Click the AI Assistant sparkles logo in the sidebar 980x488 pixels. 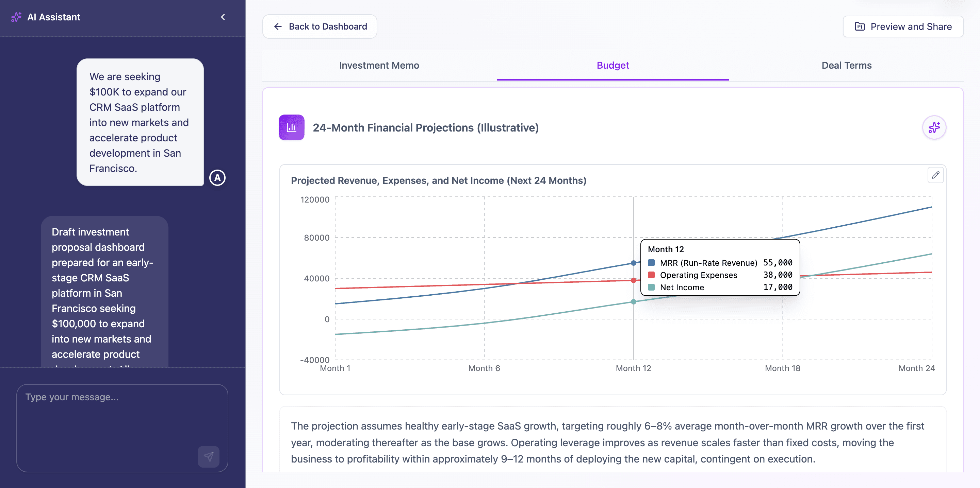(x=16, y=17)
